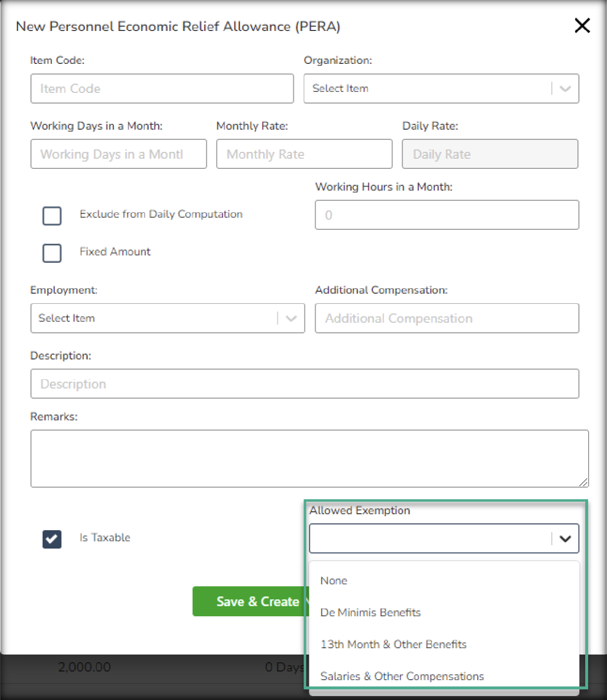This screenshot has width=607, height=700.
Task: Focus the Item Code field
Action: [x=162, y=89]
